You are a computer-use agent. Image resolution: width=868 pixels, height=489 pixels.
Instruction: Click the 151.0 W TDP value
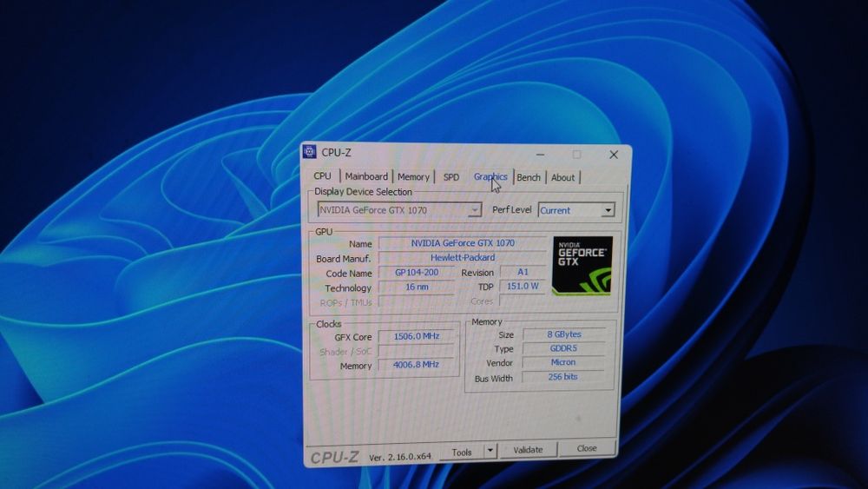pyautogui.click(x=523, y=287)
